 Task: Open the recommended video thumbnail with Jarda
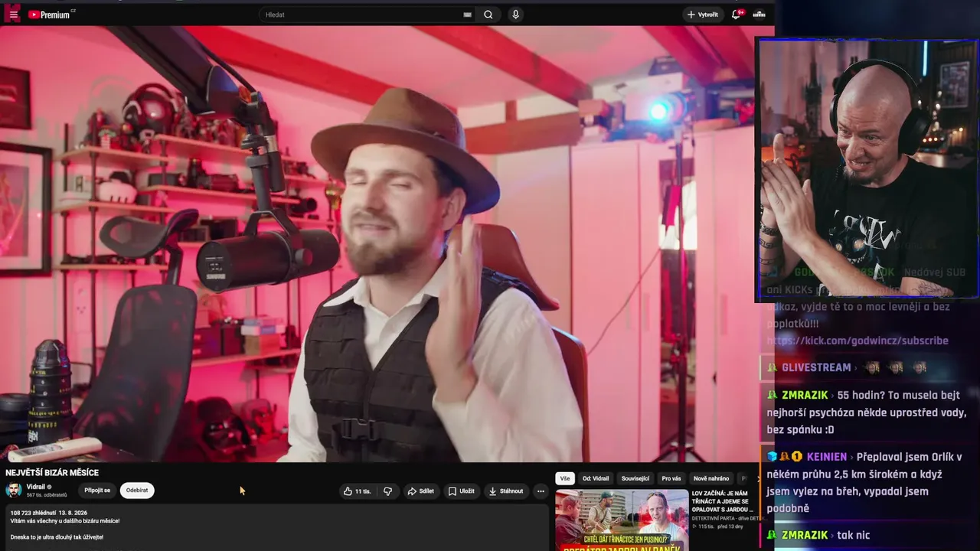pos(622,520)
